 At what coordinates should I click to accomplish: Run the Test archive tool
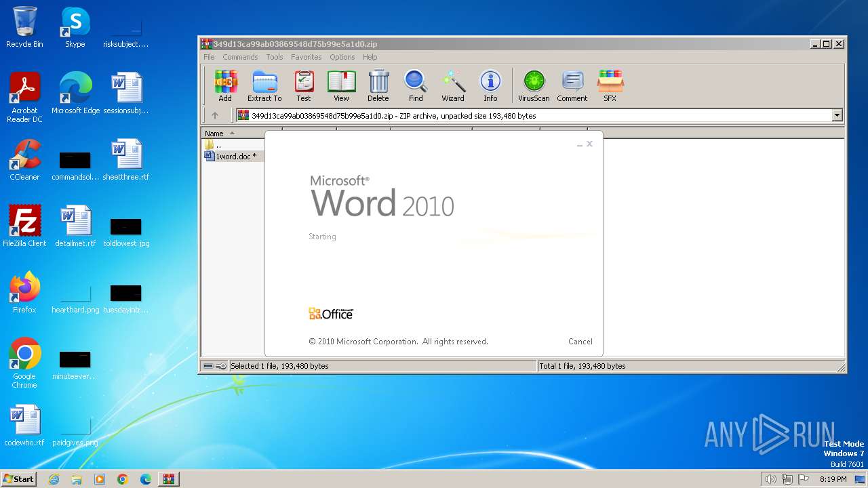coord(304,86)
